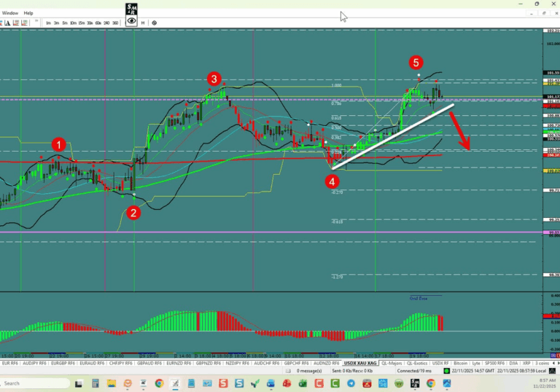Switch chart to 60m timeframe
The height and width of the screenshot is (392, 560).
98,23
